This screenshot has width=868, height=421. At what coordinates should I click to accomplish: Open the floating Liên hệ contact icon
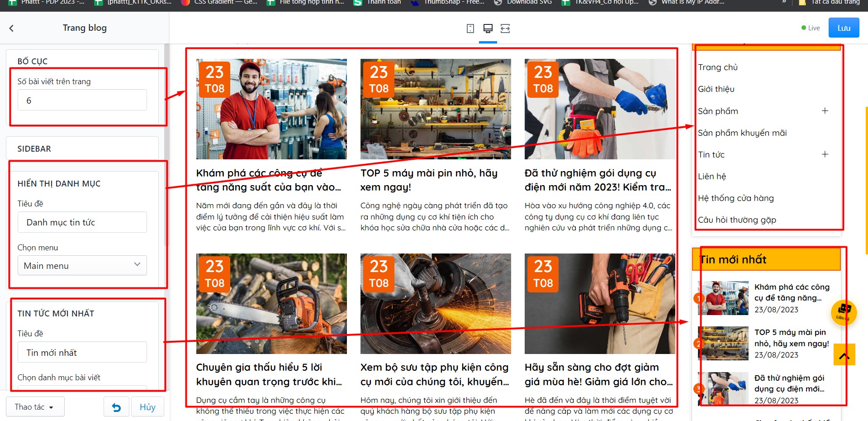844,312
